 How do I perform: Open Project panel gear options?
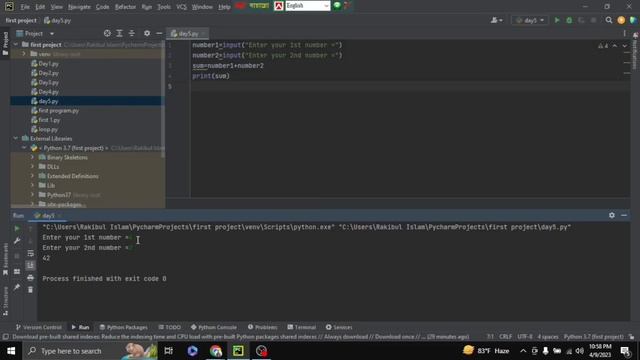(147, 33)
